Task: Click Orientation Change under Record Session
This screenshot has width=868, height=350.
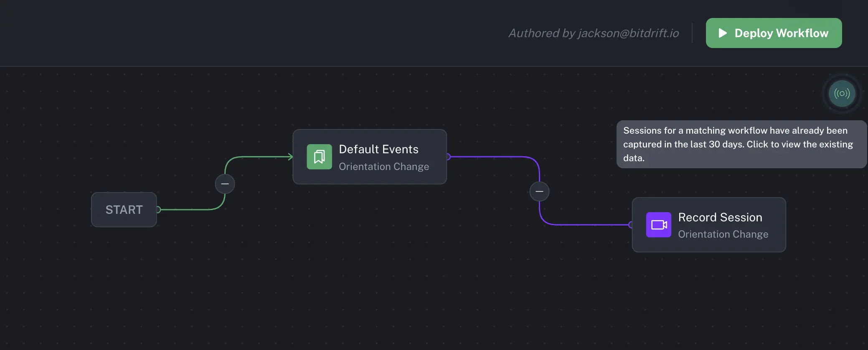Action: [723, 234]
